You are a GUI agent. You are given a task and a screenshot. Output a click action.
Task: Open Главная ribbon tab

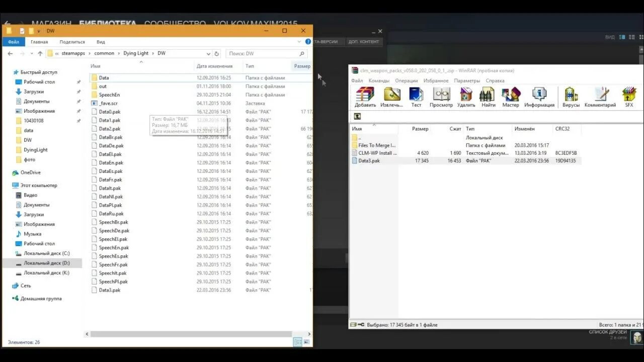point(39,42)
